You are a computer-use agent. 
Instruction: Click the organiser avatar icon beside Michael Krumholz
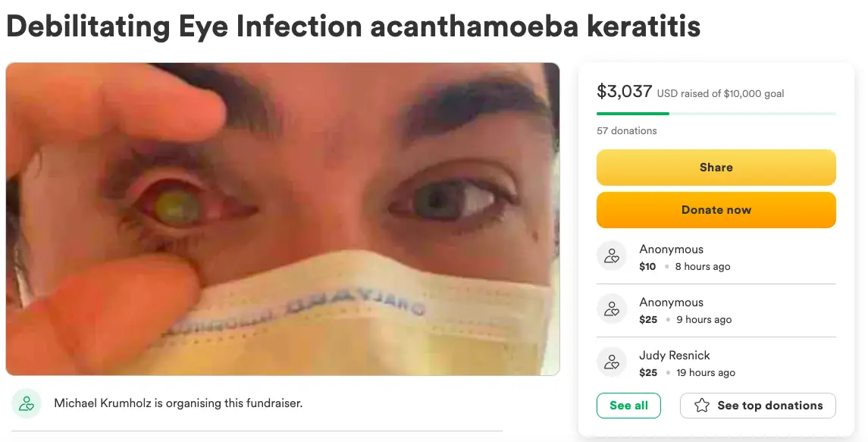click(27, 403)
